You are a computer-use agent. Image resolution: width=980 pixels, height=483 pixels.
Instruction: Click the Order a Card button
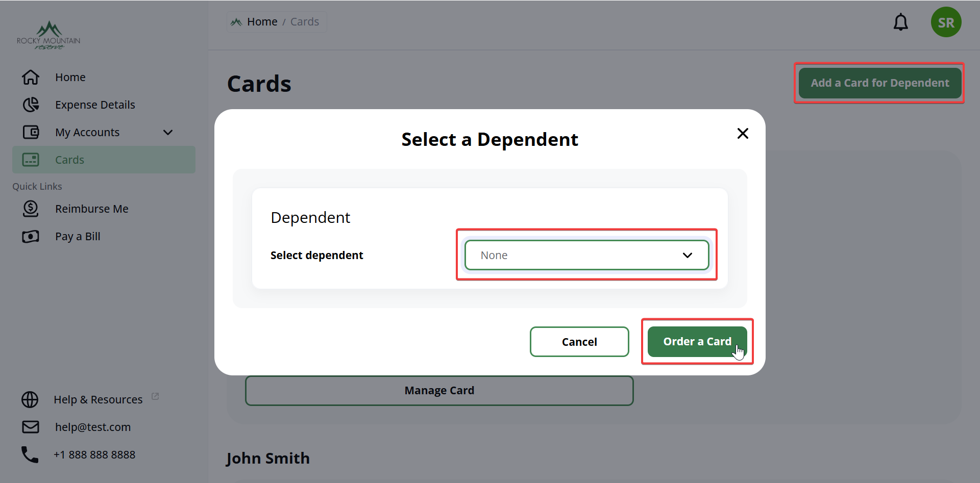pyautogui.click(x=697, y=341)
